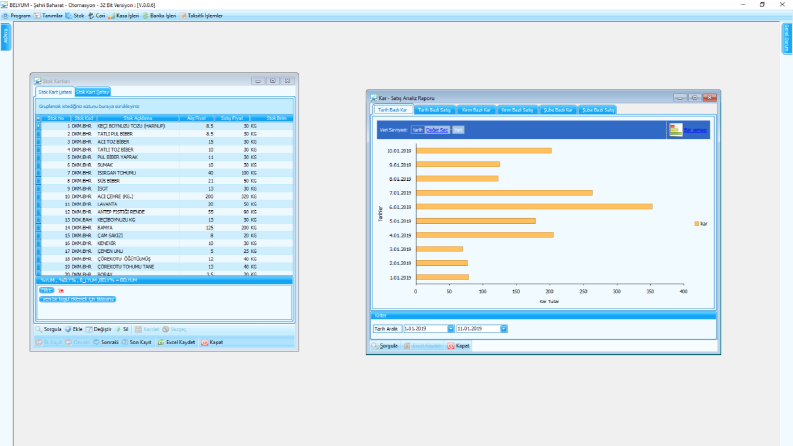Click Sorgula in the Stok Kartları window
The width and height of the screenshot is (793, 446).
[x=49, y=329]
